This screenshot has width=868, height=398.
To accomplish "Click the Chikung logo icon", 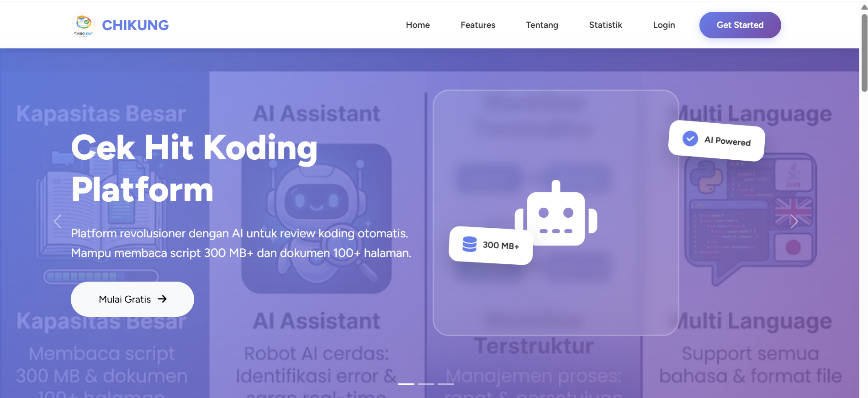I will click(x=83, y=25).
